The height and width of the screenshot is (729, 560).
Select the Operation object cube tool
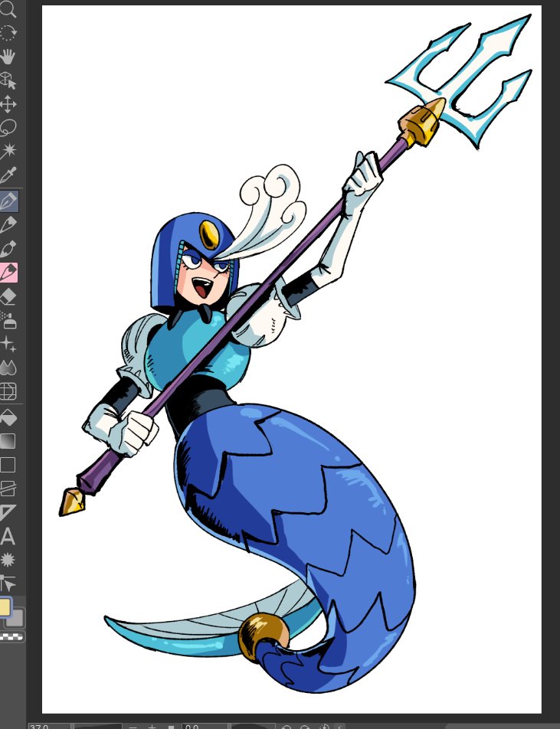[x=8, y=80]
